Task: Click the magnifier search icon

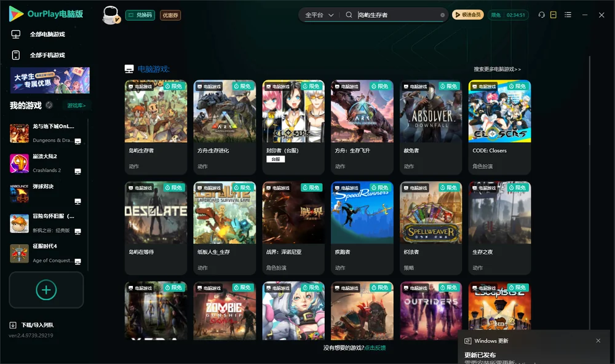Action: [349, 15]
